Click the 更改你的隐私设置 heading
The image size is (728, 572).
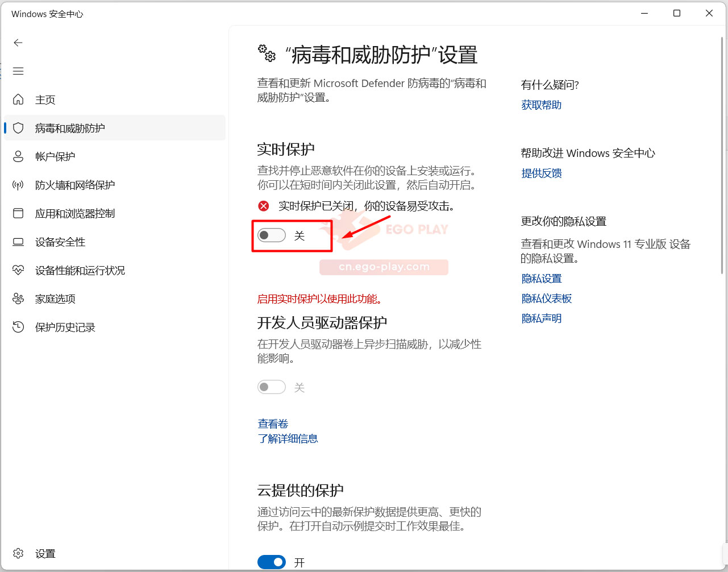[564, 221]
